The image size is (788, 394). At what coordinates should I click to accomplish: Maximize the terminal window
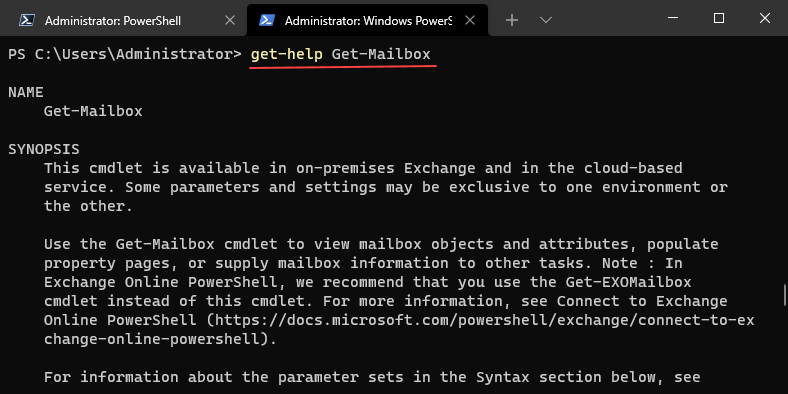pos(719,18)
